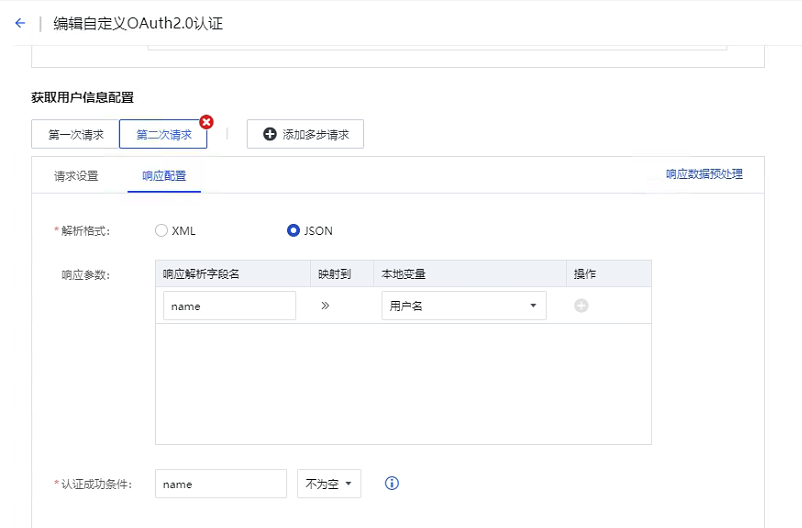Click the 操作 column header
The image size is (802, 528).
[x=584, y=274]
